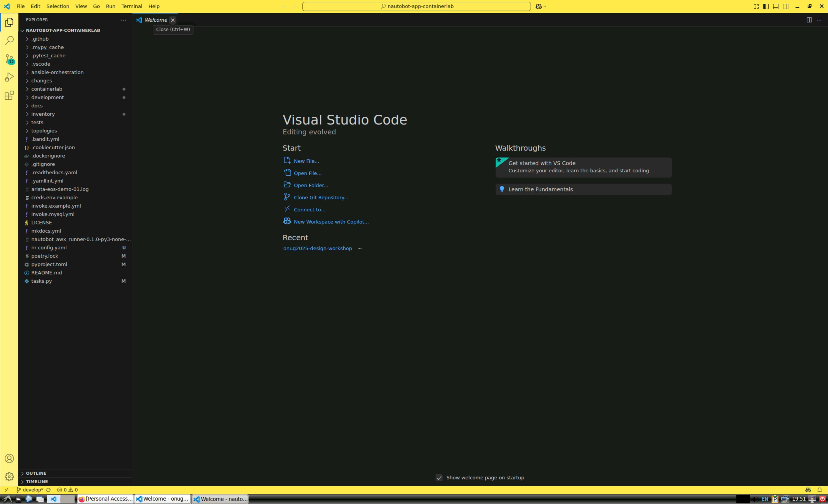Expand the OUTLINE section
The width and height of the screenshot is (828, 504).
coord(36,473)
